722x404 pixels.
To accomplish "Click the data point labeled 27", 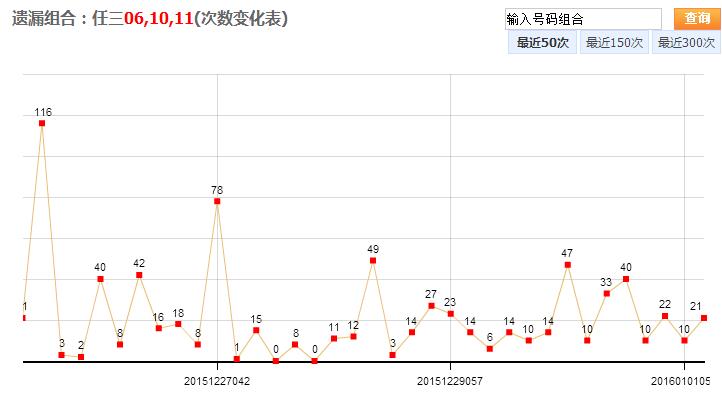I will point(431,305).
